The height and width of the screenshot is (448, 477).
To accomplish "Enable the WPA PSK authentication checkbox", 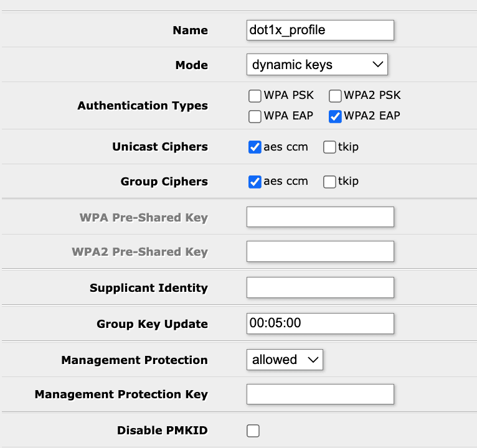I will pyautogui.click(x=255, y=96).
